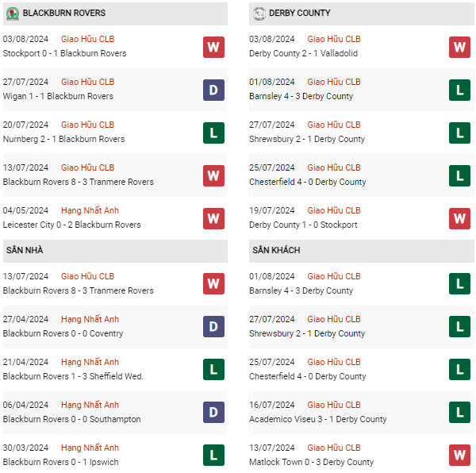
Task: Click L badge for Nurnberg 2-1 Blackburn
Action: pos(213,133)
